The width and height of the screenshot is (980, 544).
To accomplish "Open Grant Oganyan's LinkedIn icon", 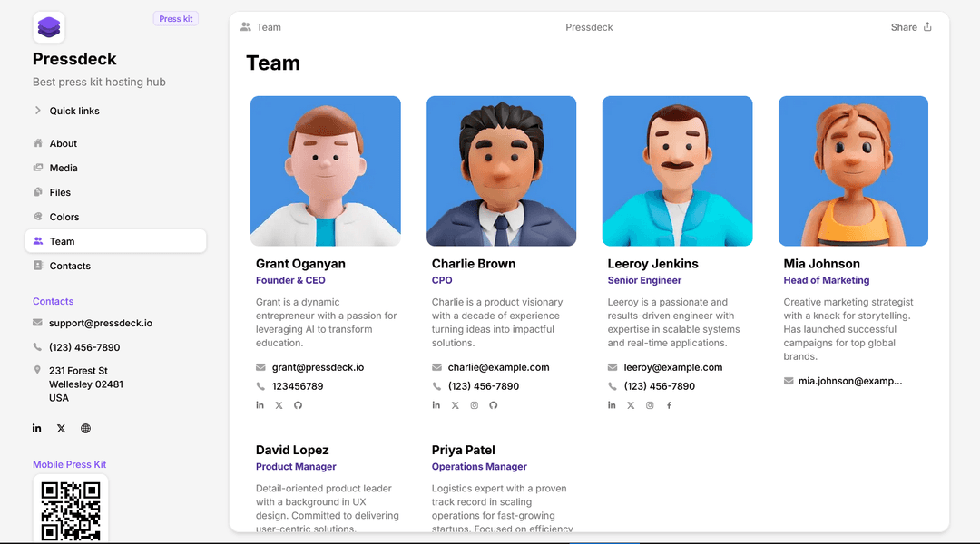I will click(x=260, y=405).
